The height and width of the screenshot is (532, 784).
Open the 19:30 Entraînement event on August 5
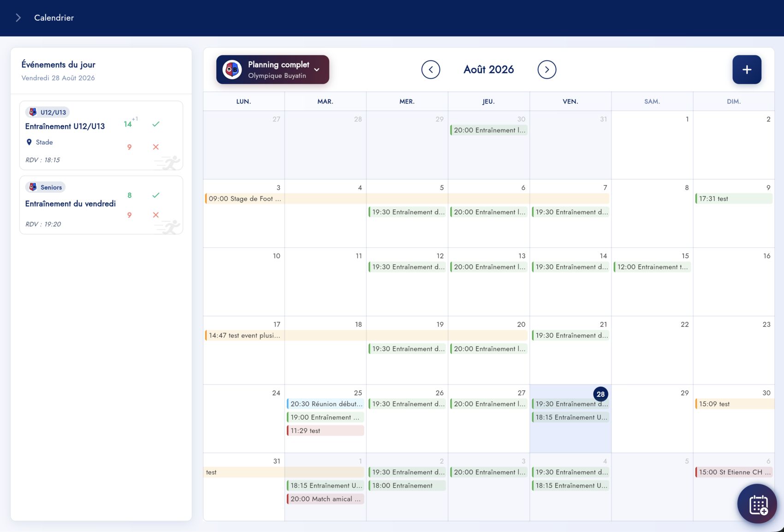click(407, 212)
